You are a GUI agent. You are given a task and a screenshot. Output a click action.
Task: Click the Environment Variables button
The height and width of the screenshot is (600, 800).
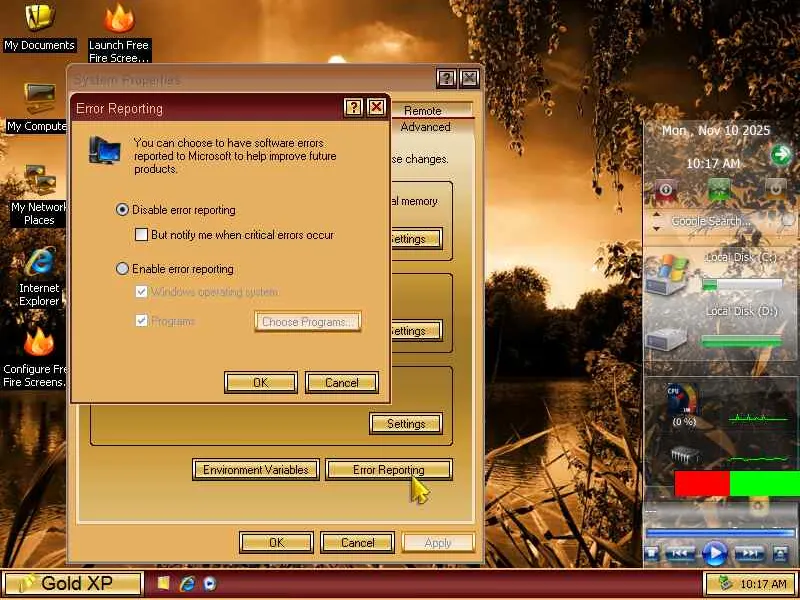coord(256,469)
